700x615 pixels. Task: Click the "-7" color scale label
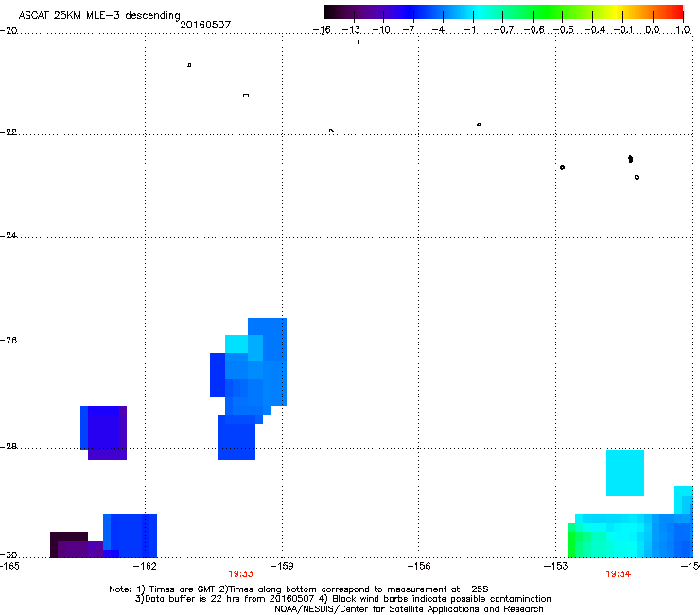click(409, 30)
